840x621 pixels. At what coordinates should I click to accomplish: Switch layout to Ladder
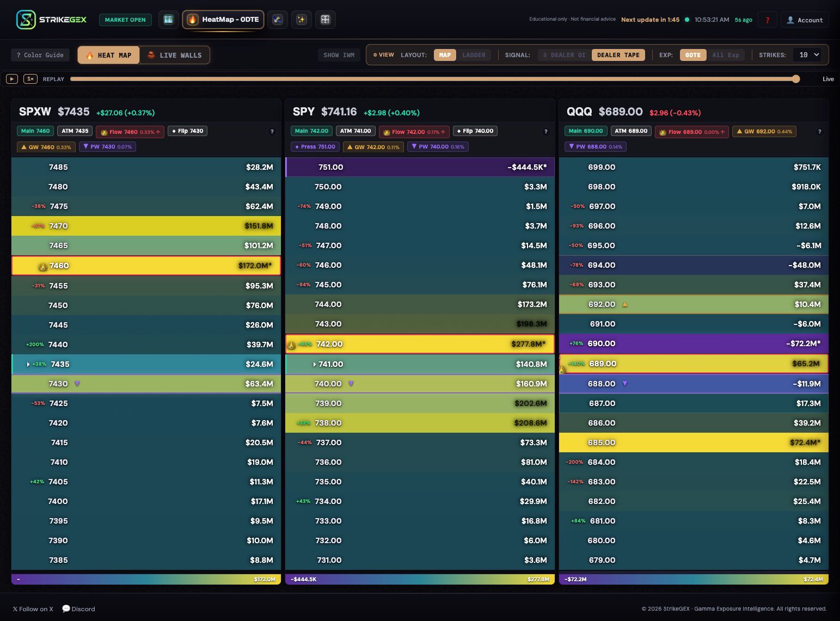coord(474,55)
